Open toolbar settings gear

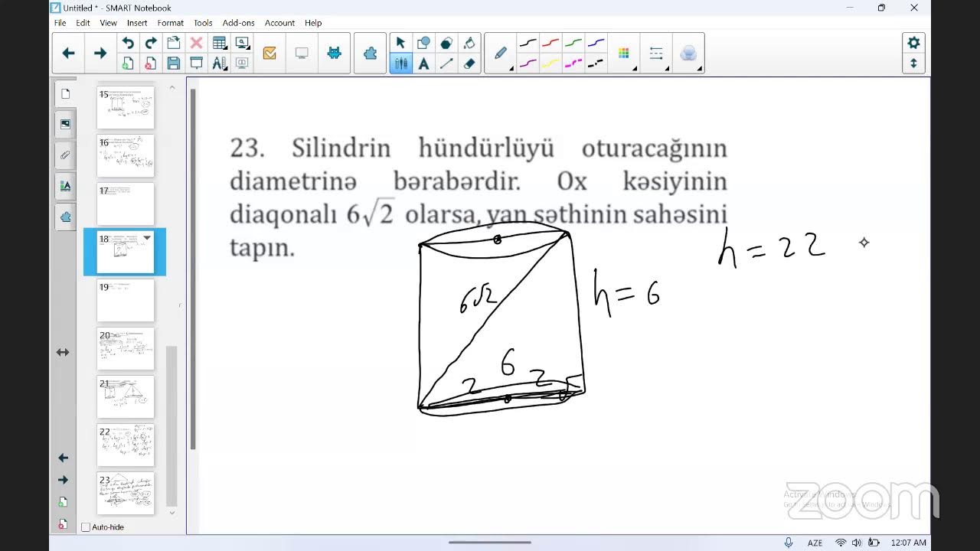click(913, 43)
